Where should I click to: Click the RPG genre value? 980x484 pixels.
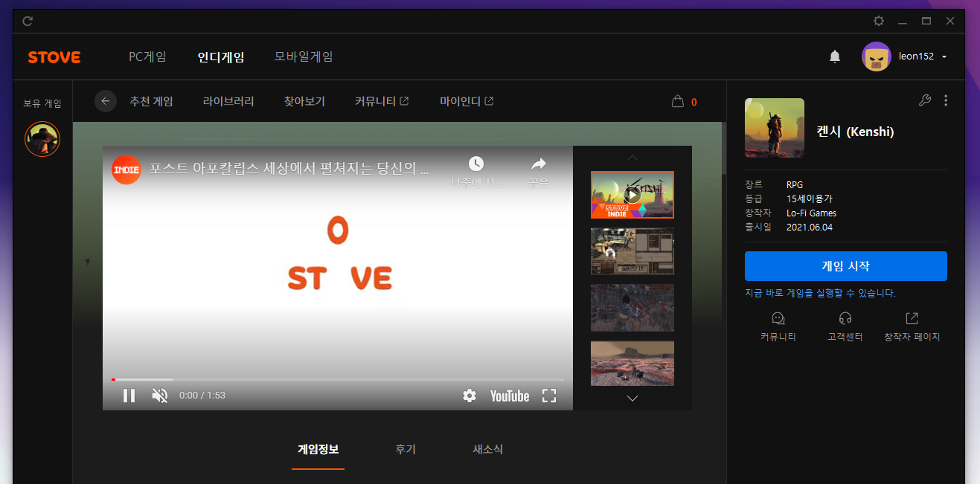pyautogui.click(x=795, y=184)
